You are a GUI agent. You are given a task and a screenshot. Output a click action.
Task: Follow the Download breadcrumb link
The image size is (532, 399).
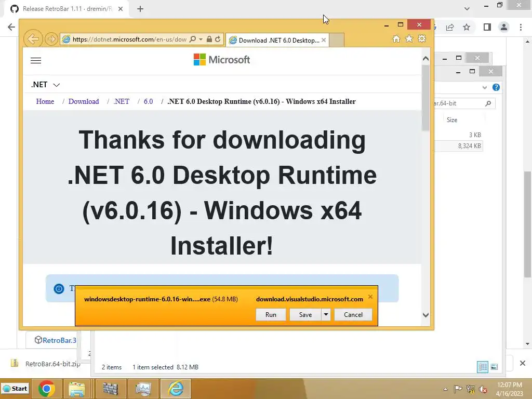coord(84,101)
